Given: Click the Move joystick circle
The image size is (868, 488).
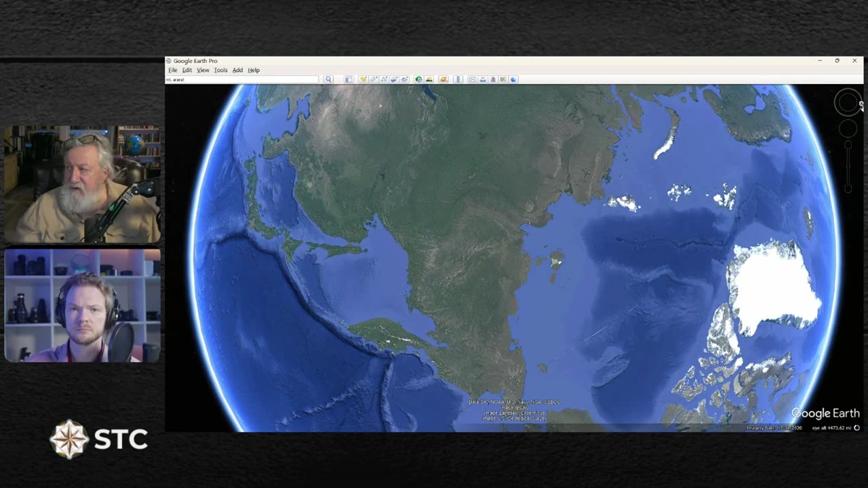Looking at the screenshot, I should pos(848,129).
